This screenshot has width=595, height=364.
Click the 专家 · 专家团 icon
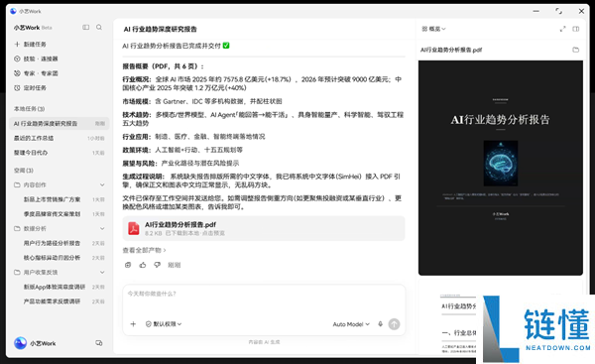[x=17, y=73]
